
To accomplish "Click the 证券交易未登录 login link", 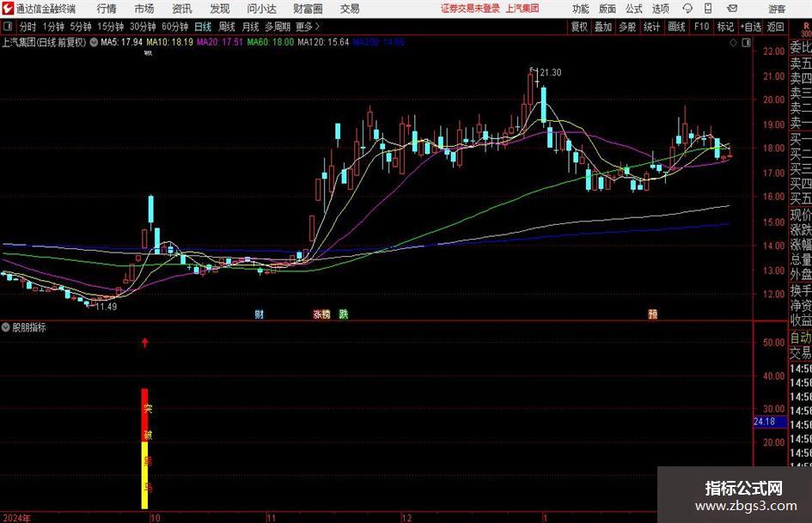I will [470, 9].
